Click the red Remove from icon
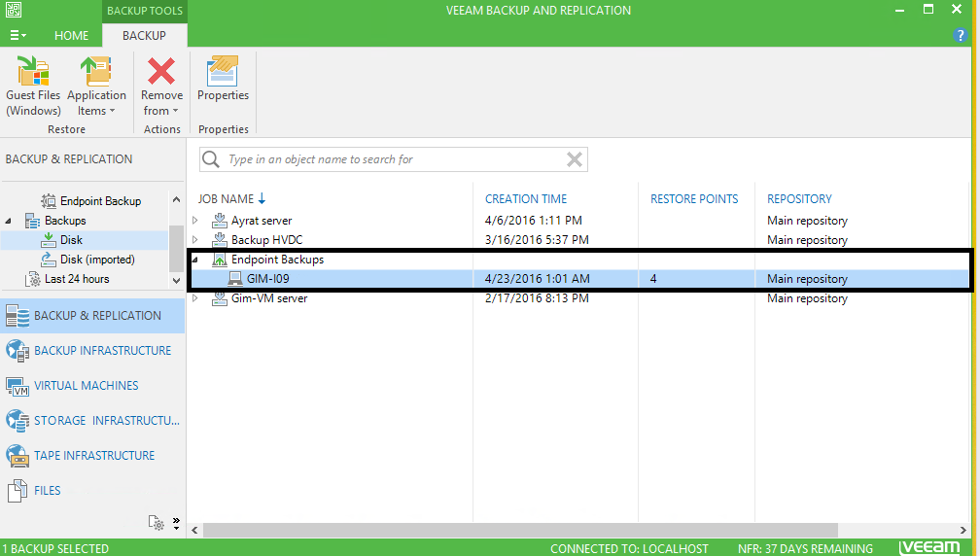This screenshot has width=980, height=556. (x=161, y=71)
